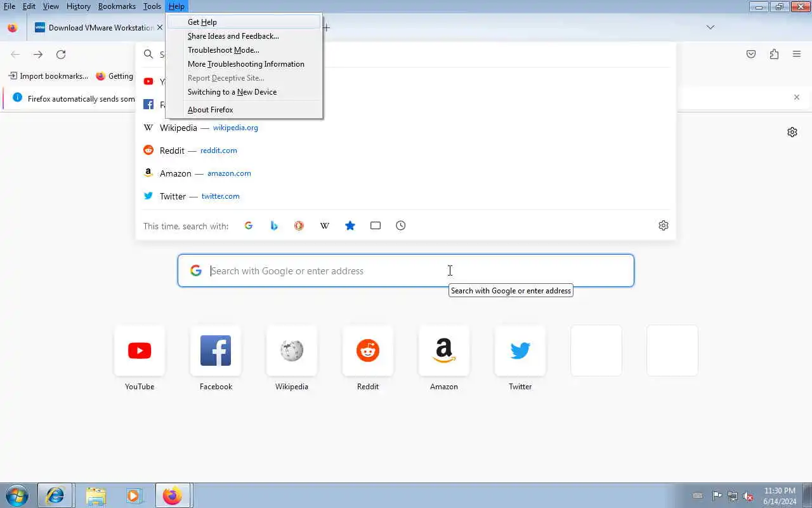Click Firefox taskbar button
812x508 pixels.
click(x=173, y=495)
